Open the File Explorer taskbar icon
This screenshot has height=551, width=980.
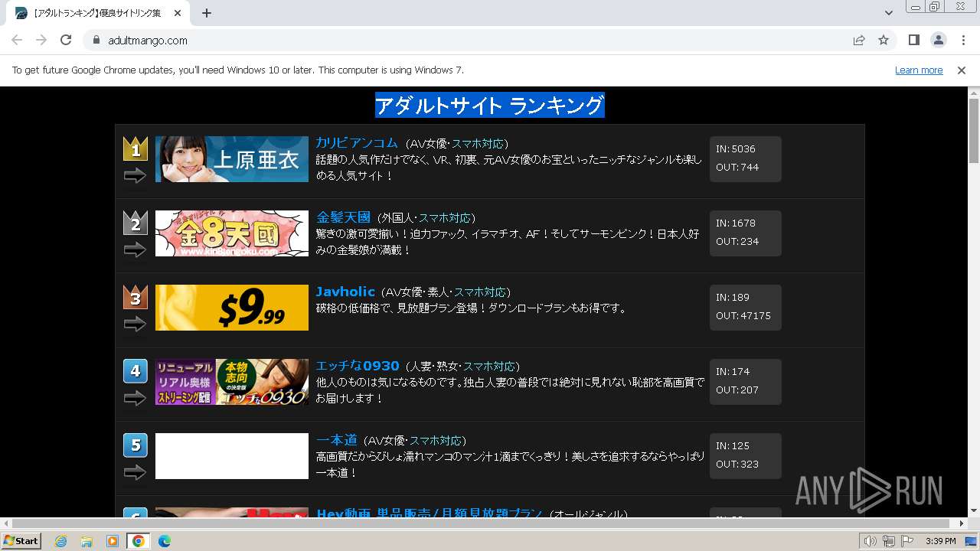pyautogui.click(x=87, y=541)
